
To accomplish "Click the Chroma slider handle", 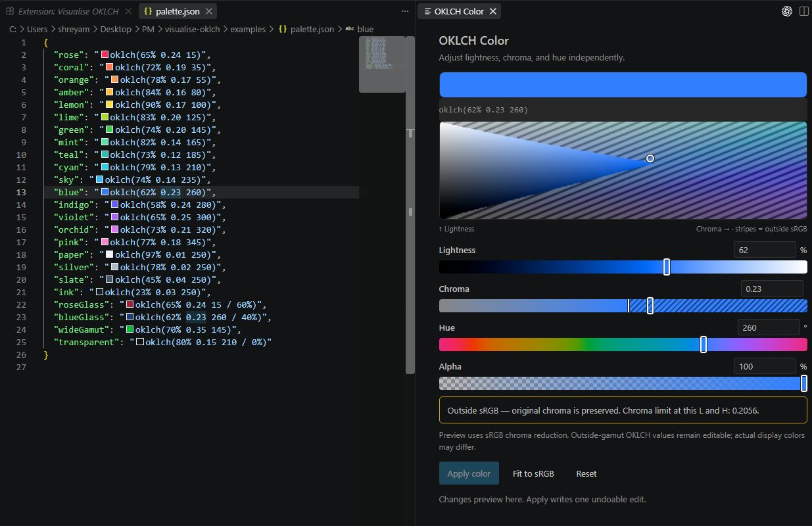I will 650,306.
